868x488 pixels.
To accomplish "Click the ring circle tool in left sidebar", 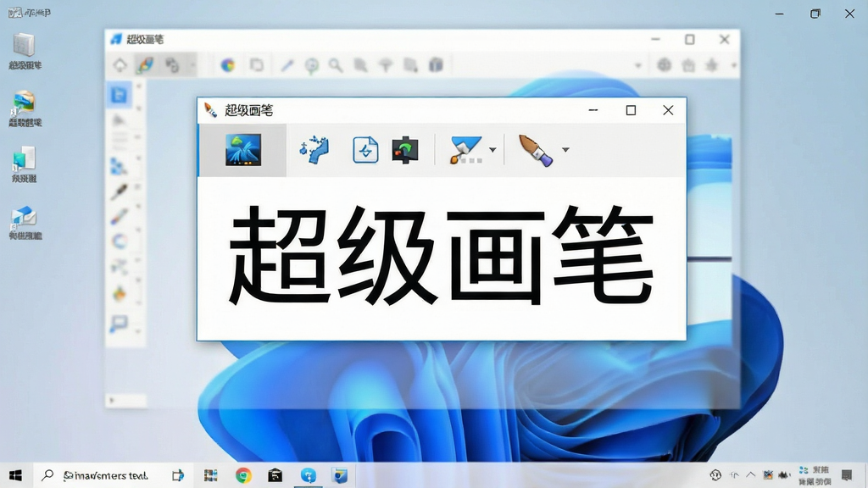I will (119, 241).
